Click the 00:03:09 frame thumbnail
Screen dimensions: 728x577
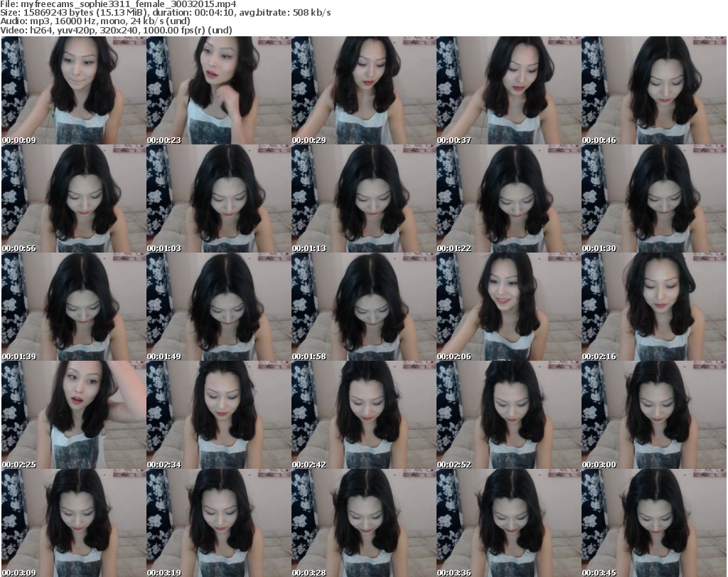pos(74,523)
